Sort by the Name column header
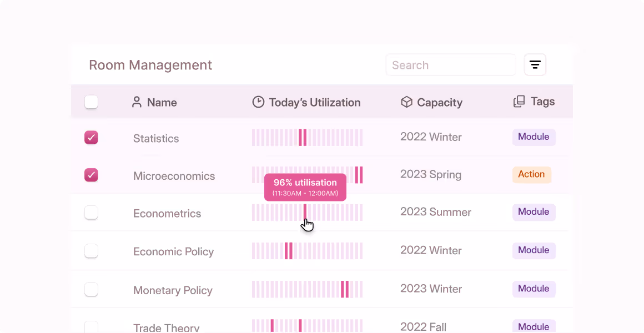The image size is (644, 333). [x=162, y=102]
